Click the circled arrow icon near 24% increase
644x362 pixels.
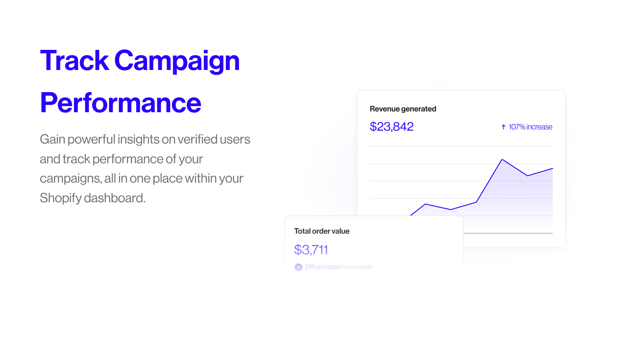pos(298,267)
